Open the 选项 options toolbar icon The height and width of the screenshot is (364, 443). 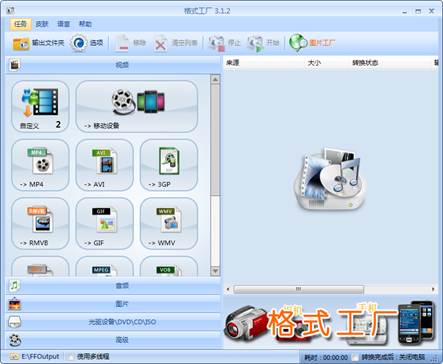pyautogui.click(x=87, y=43)
